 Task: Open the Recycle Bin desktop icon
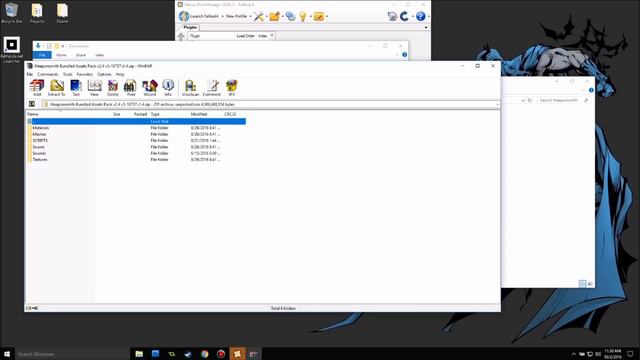(x=11, y=13)
